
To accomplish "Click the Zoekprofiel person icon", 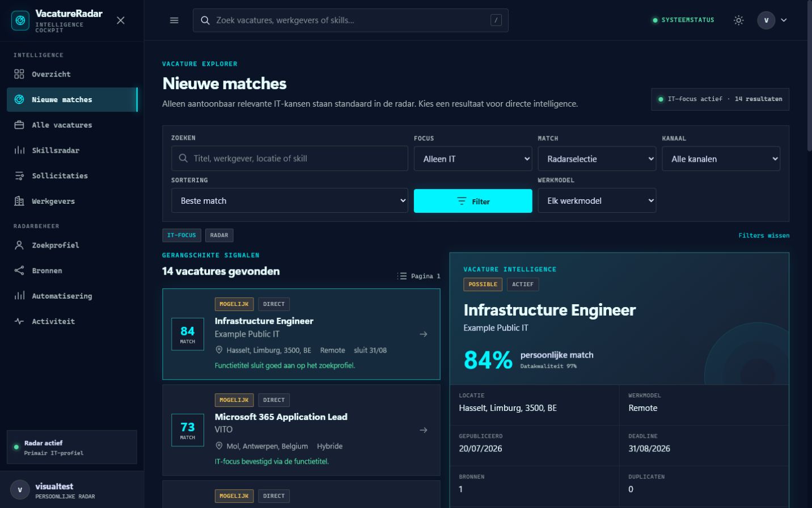I will (19, 245).
